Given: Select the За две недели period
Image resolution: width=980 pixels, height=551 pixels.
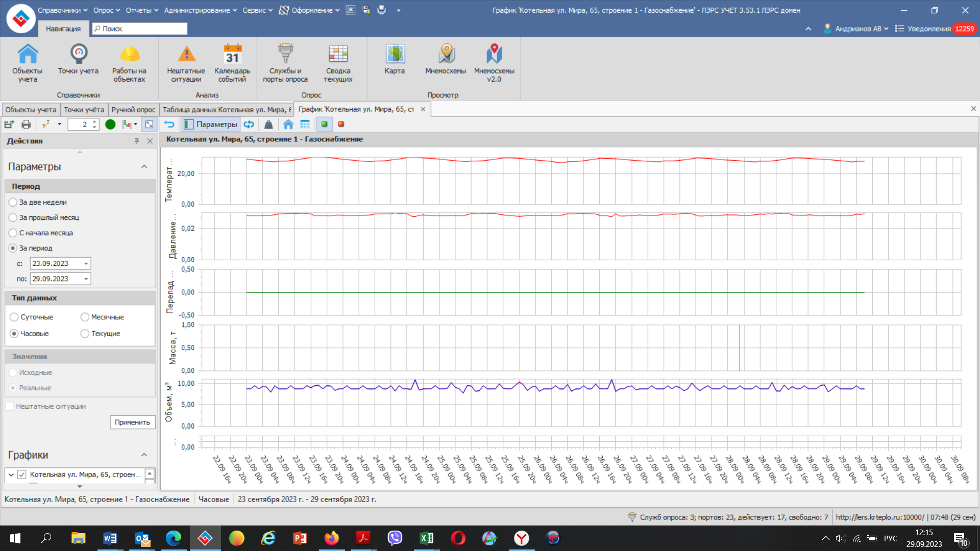Looking at the screenshot, I should tap(13, 202).
